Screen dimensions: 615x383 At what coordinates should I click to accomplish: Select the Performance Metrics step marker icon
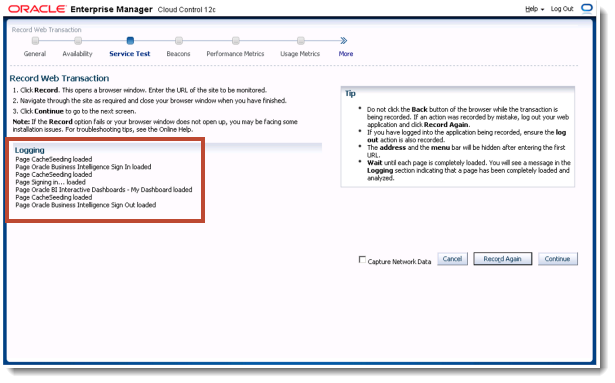[235, 40]
